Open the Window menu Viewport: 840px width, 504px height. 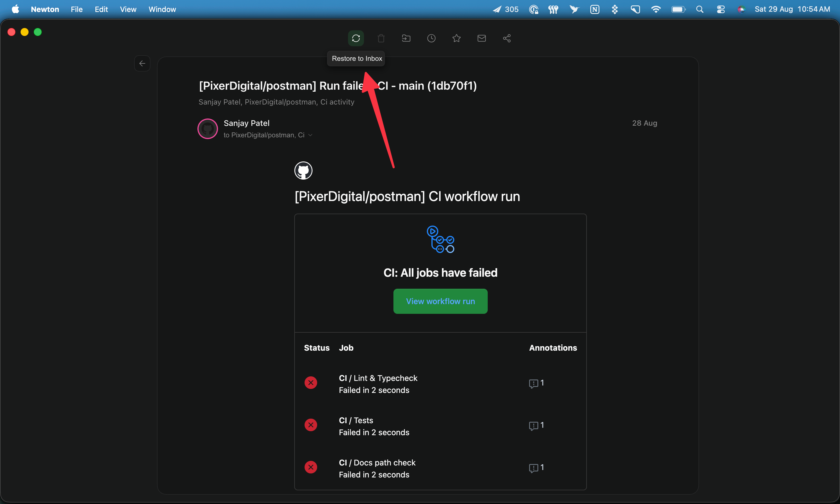(162, 9)
